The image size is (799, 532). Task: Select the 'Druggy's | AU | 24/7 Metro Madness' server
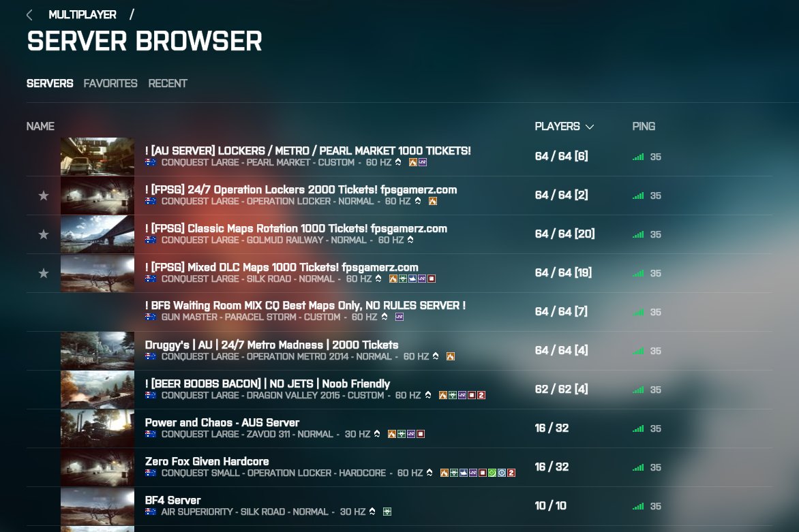pos(399,351)
